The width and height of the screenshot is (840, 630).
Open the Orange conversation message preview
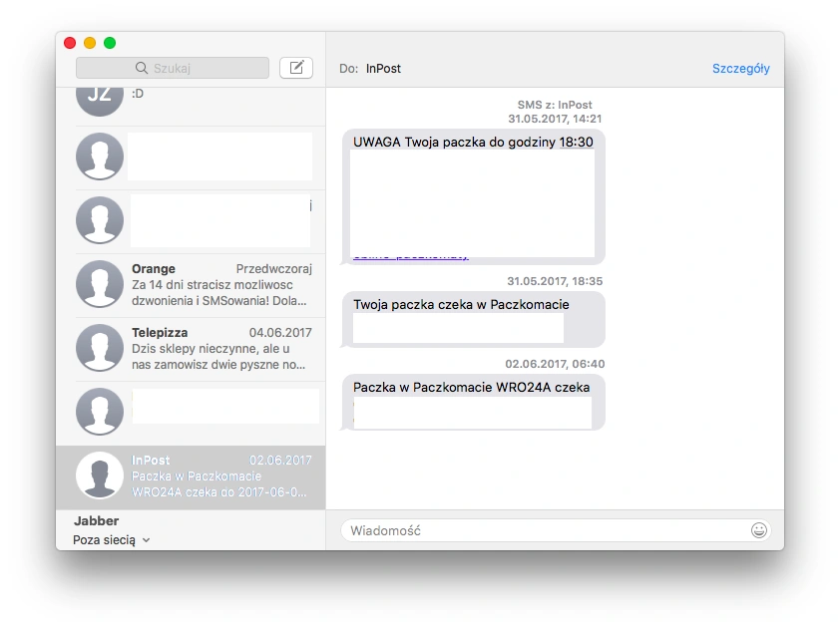(219, 293)
